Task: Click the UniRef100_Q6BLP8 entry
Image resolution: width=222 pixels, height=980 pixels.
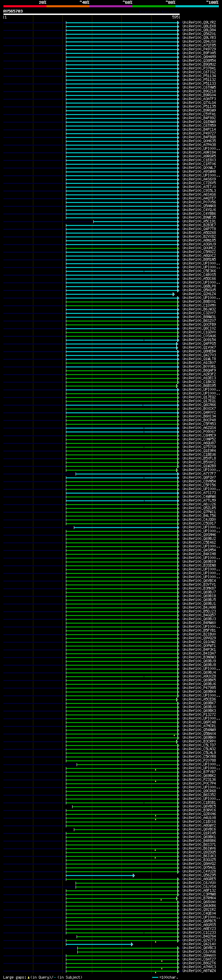Action: point(199,286)
